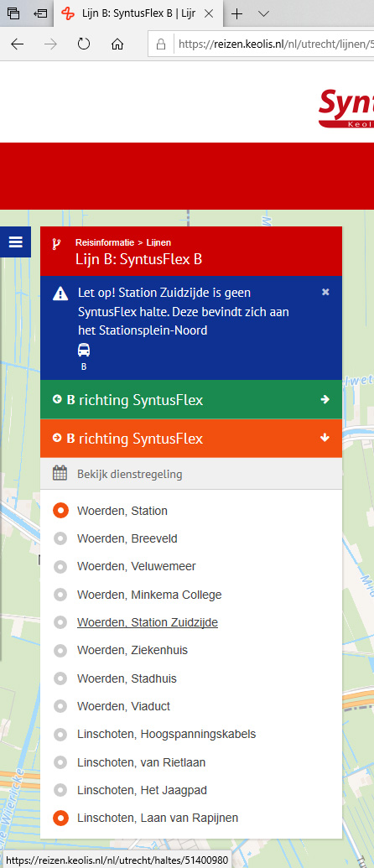Collapse the orange B richting SyntusFlex direction
The image size is (374, 868).
click(191, 439)
